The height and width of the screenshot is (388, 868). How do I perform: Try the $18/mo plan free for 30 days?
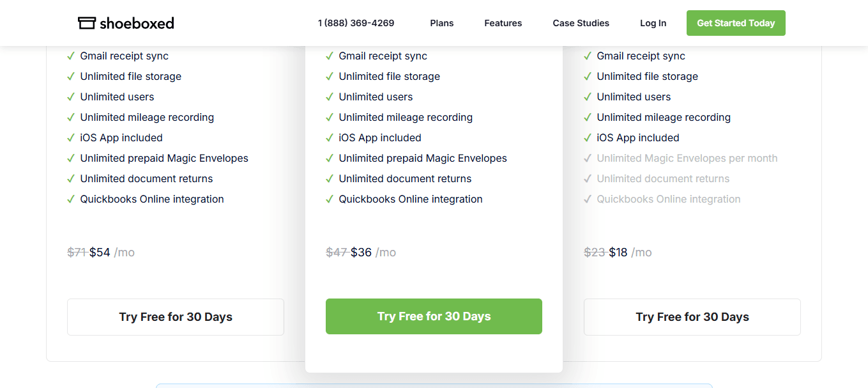pyautogui.click(x=692, y=317)
